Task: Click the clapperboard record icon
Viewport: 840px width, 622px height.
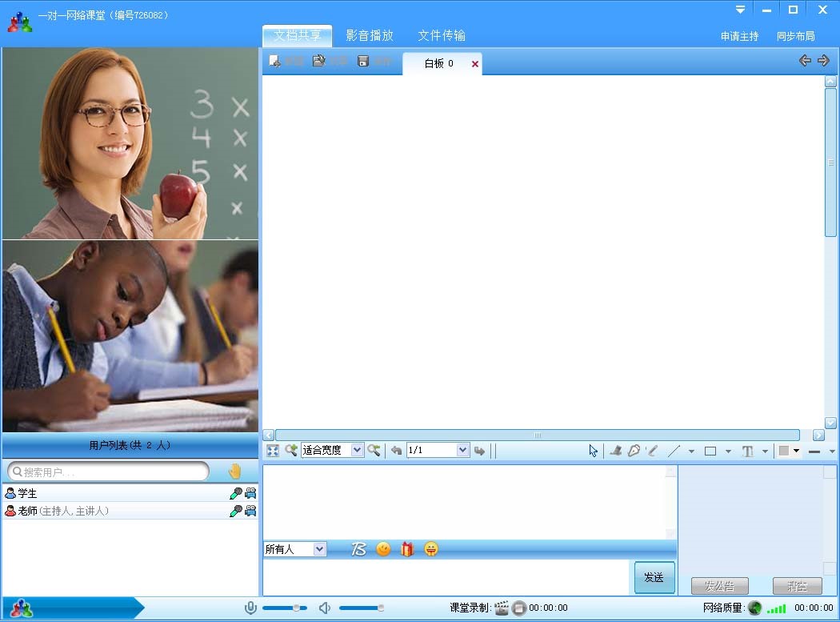Action: pos(502,608)
